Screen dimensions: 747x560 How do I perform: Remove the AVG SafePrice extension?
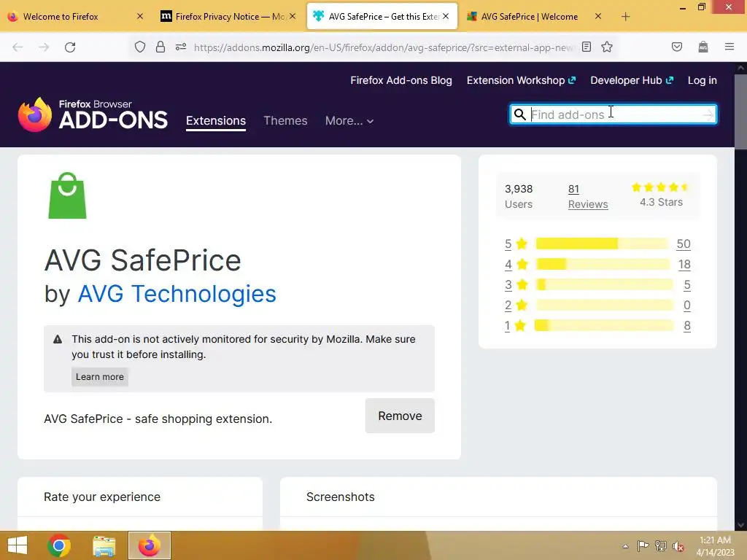coord(400,416)
